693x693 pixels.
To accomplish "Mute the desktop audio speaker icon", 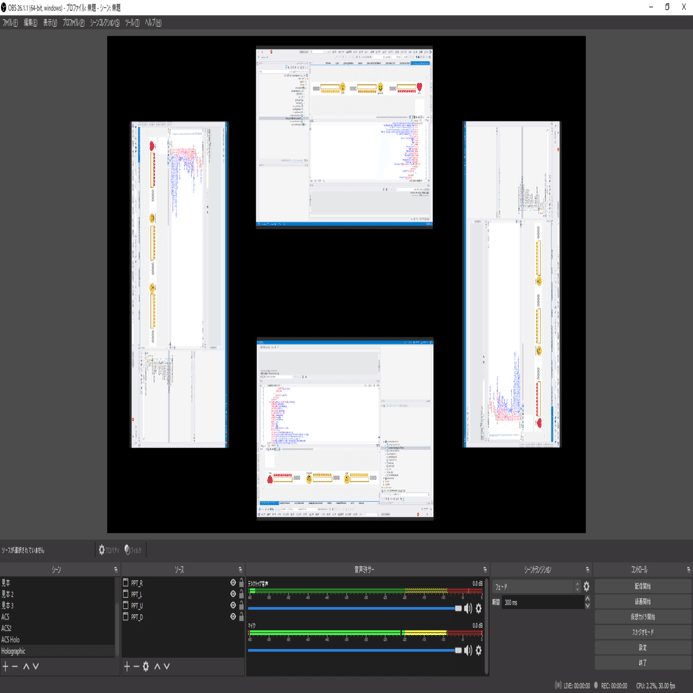I will [468, 609].
